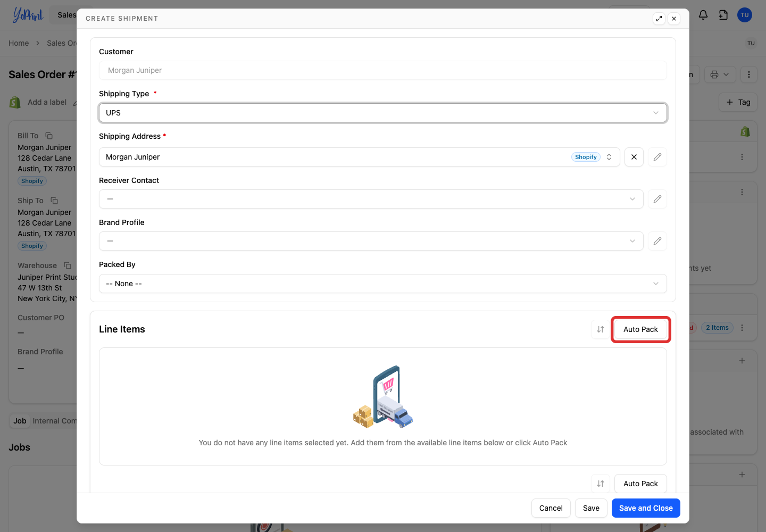Close the Create Shipment dialog
The image size is (766, 532).
674,19
